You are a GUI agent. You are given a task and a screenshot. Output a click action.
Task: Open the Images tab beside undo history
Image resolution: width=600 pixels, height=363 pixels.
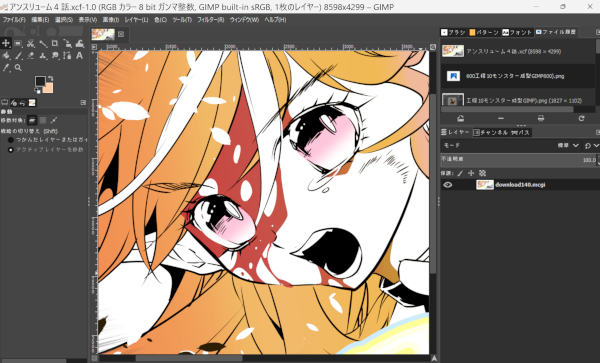32,103
